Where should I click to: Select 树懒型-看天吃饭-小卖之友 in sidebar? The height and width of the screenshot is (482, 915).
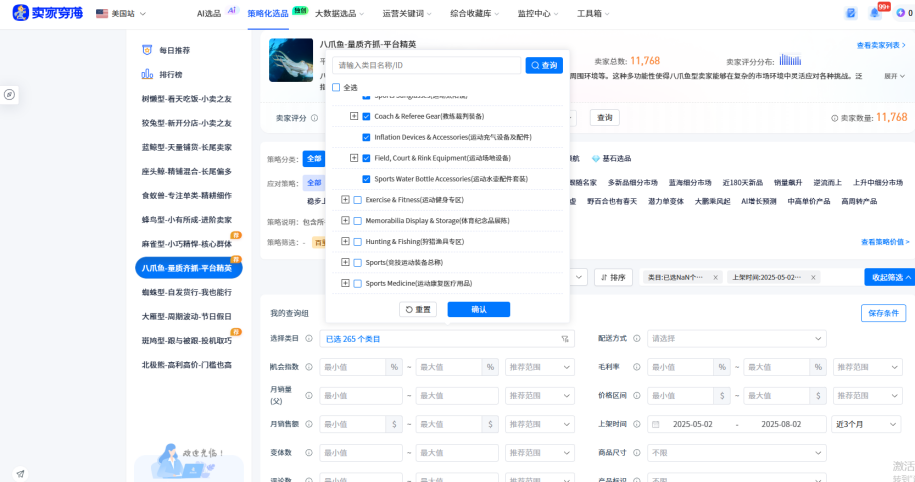pyautogui.click(x=187, y=99)
